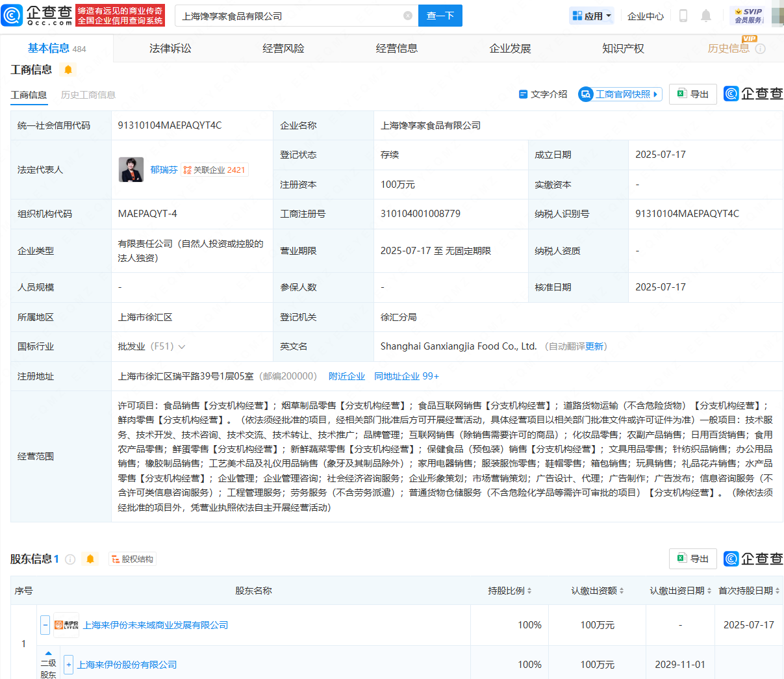Click the user avatar at top right
784x679 pixels.
point(778,16)
